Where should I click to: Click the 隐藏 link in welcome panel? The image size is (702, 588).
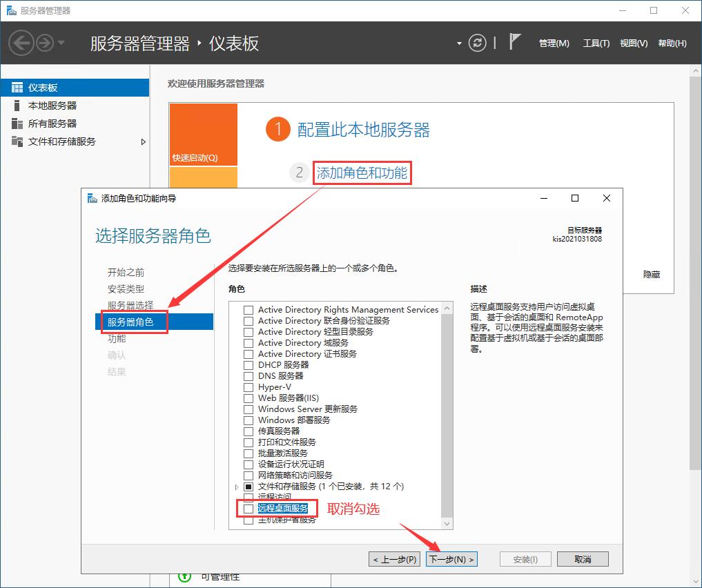click(x=652, y=274)
